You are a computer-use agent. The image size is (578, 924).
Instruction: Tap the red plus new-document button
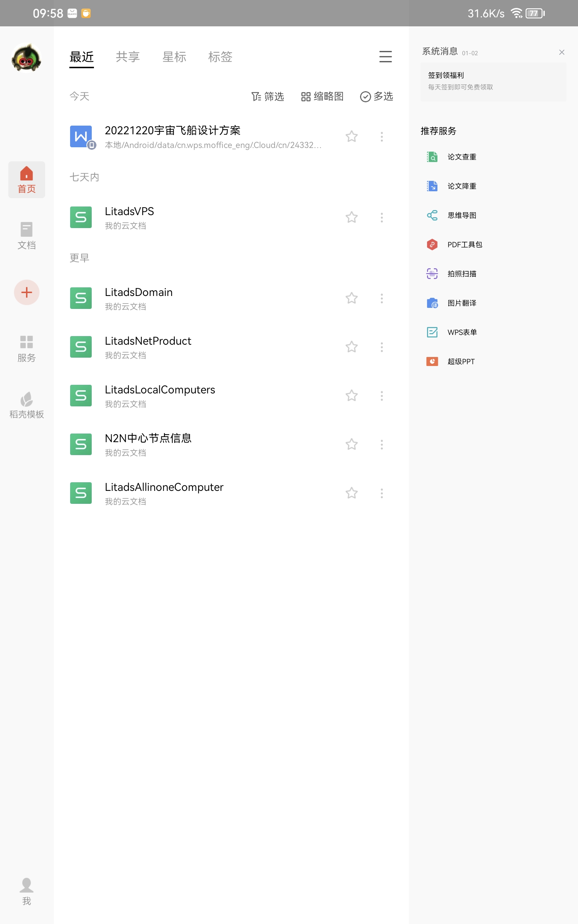click(x=26, y=292)
